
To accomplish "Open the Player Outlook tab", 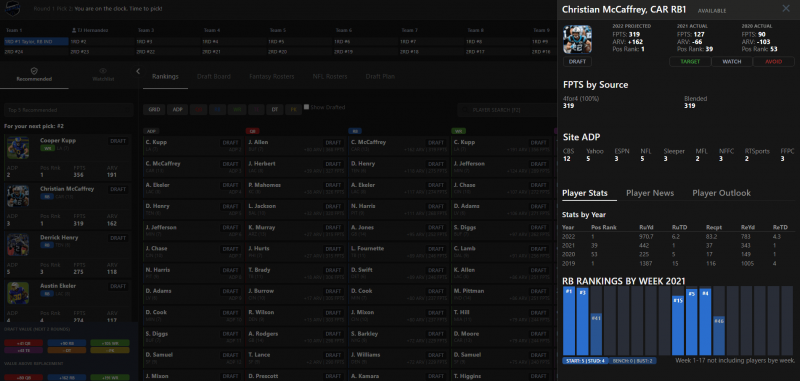I will coord(721,193).
